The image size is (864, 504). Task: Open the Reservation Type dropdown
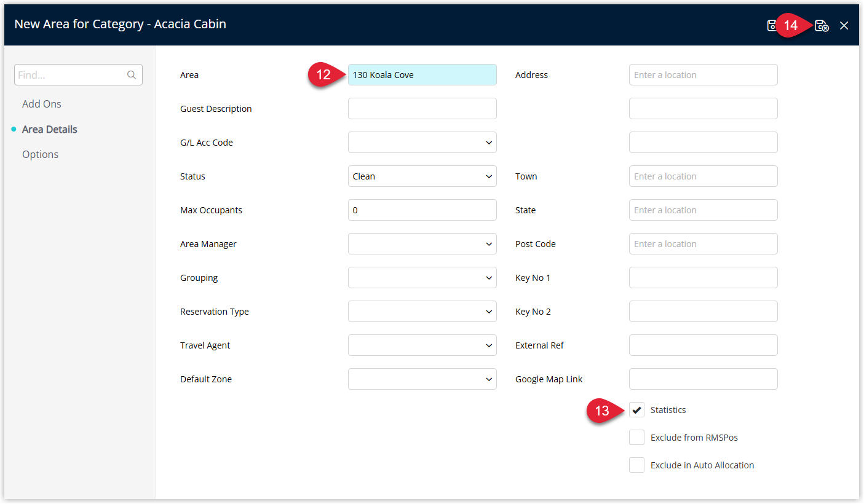coord(422,312)
